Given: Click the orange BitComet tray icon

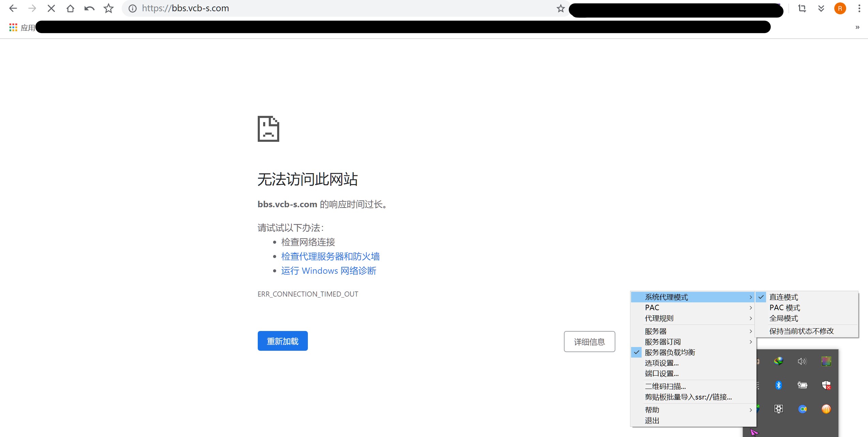Looking at the screenshot, I should click(x=826, y=409).
